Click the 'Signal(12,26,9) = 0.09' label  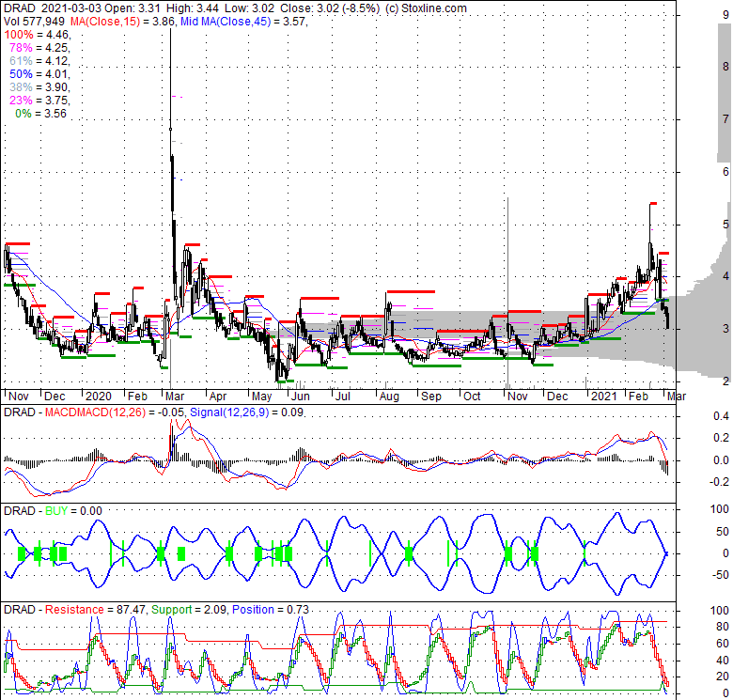click(247, 412)
